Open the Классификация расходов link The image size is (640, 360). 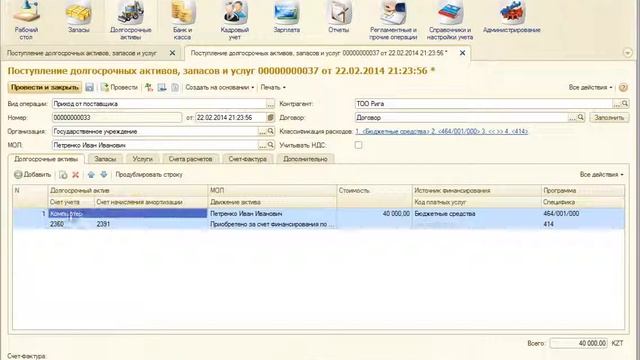[441, 131]
